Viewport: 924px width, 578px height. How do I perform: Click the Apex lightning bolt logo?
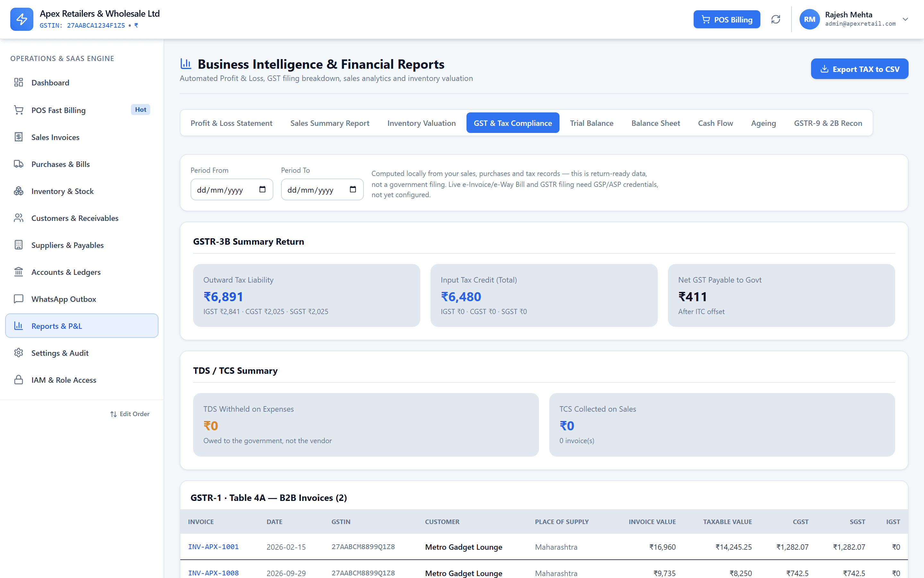click(x=22, y=19)
